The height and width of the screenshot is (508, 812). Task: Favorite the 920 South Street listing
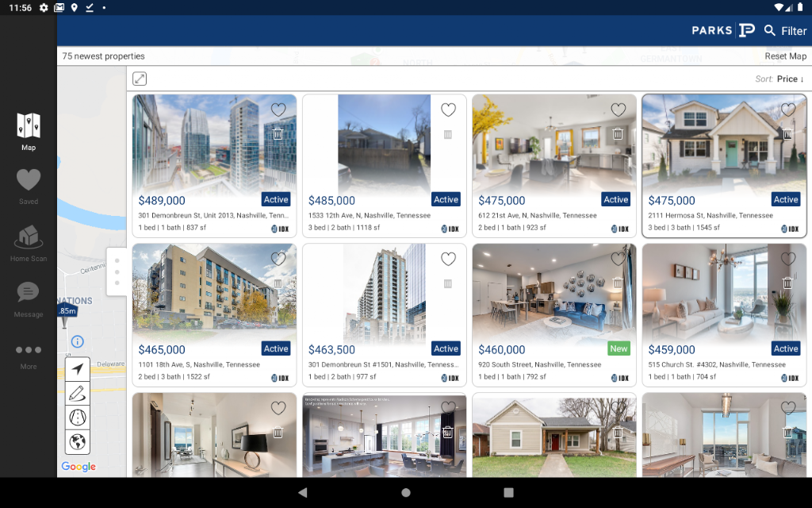click(618, 260)
